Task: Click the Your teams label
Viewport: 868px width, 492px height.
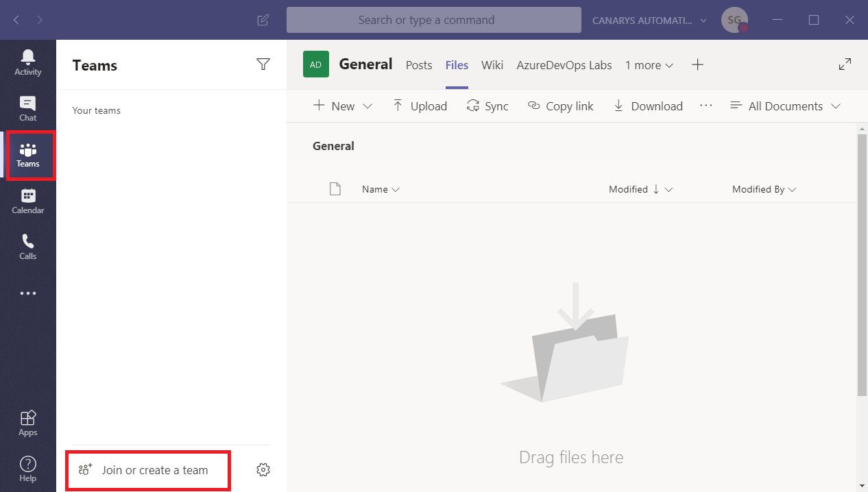Action: (97, 110)
